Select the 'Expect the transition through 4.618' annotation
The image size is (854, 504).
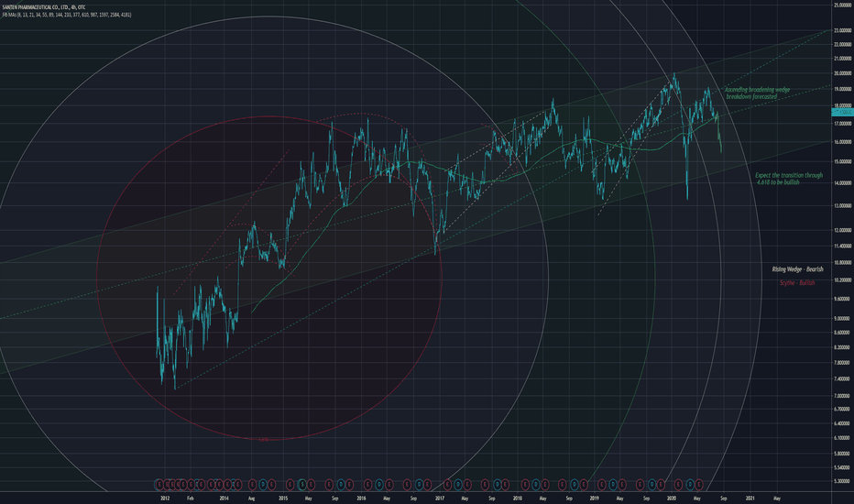pyautogui.click(x=788, y=179)
